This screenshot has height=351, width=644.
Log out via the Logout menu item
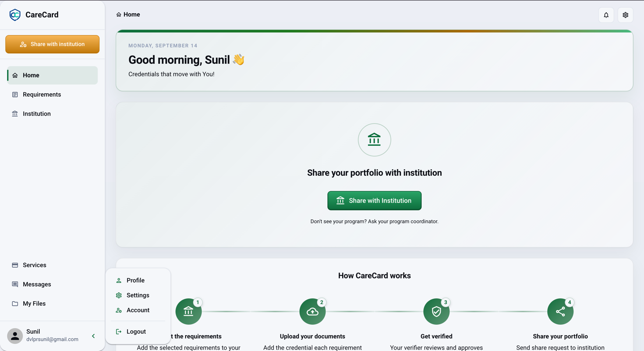pos(138,332)
